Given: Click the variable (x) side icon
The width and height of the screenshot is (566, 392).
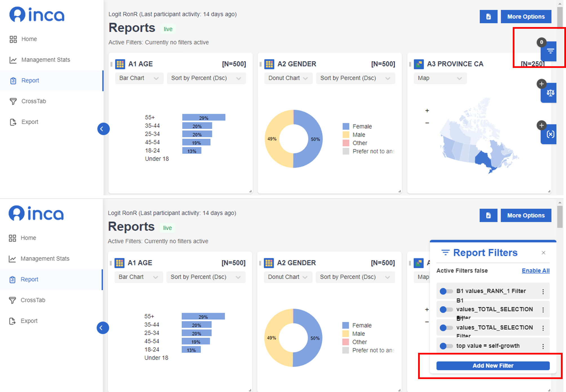Looking at the screenshot, I should click(x=550, y=134).
